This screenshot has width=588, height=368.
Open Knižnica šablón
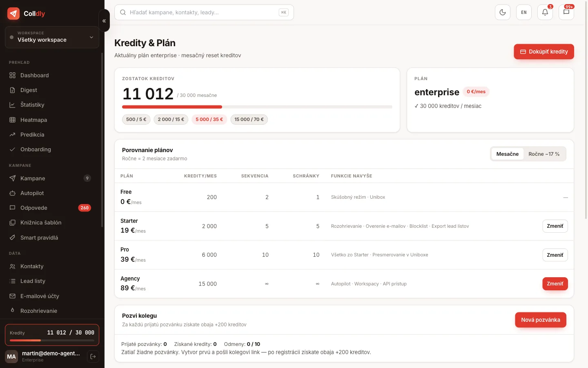coord(52,222)
